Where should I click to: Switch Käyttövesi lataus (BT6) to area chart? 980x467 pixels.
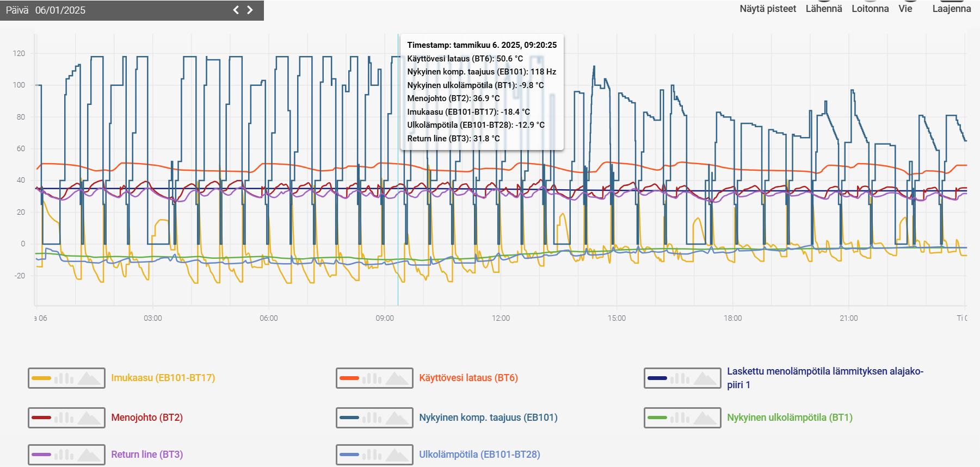point(397,378)
